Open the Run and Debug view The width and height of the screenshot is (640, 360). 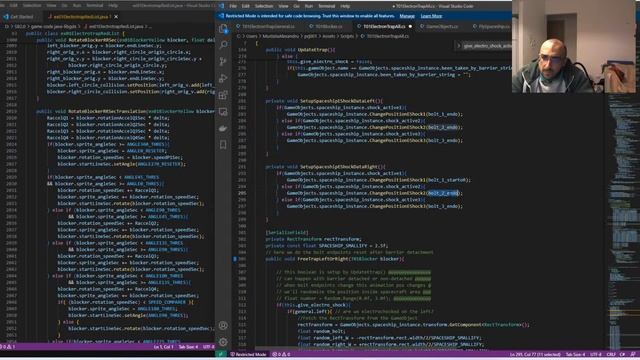coord(223,78)
